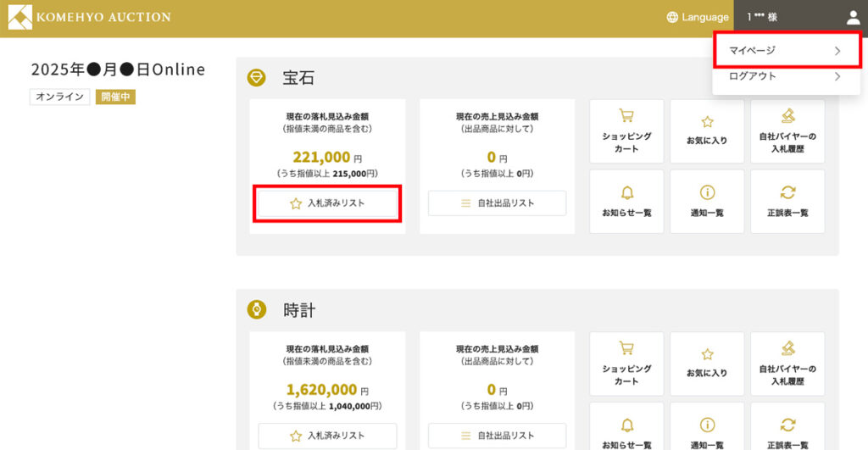Open jewelry favorites (お気に入り) star tile
The image size is (868, 450).
707,131
